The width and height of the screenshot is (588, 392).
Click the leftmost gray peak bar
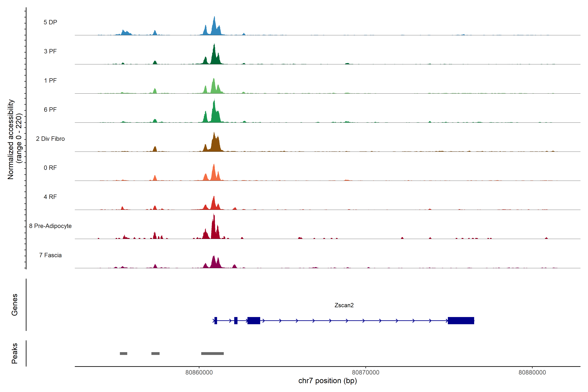[123, 353]
